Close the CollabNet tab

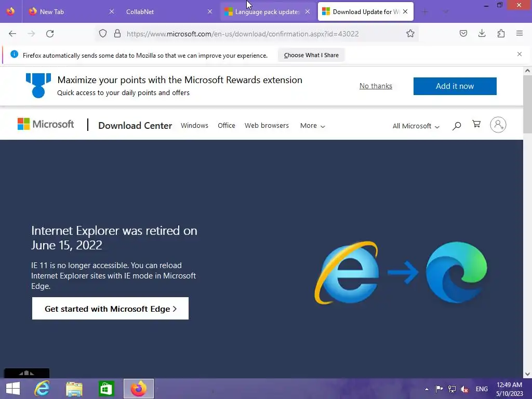pyautogui.click(x=210, y=11)
